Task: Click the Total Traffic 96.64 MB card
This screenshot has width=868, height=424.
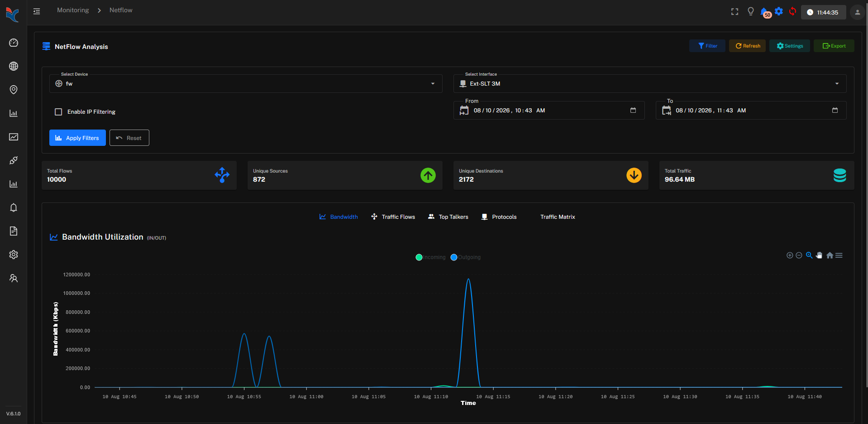Action: point(757,175)
